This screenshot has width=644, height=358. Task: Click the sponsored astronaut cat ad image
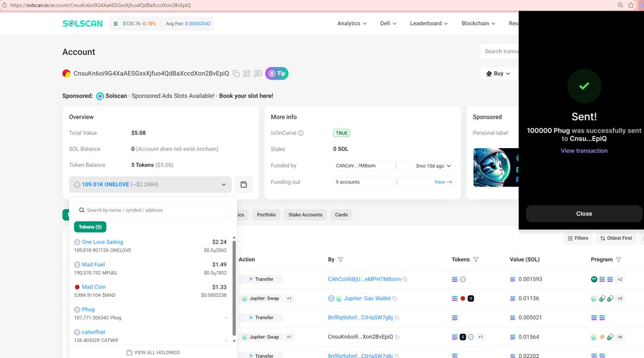point(496,167)
